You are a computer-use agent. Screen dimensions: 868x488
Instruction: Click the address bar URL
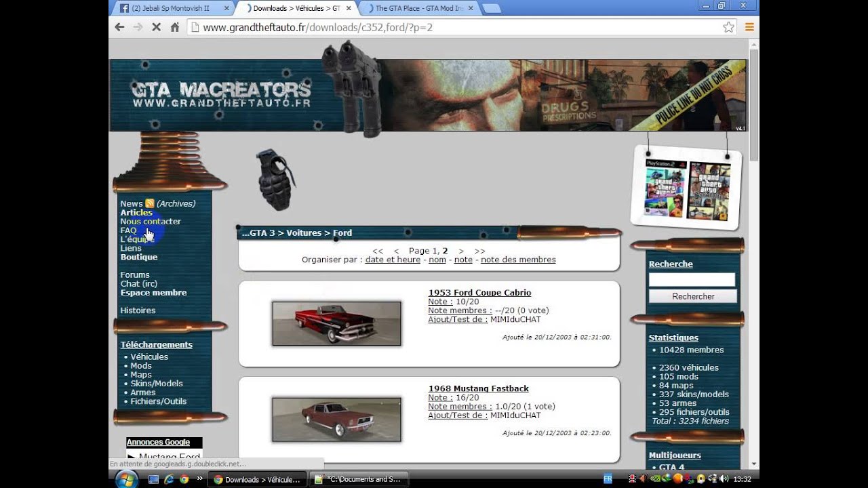click(x=318, y=28)
